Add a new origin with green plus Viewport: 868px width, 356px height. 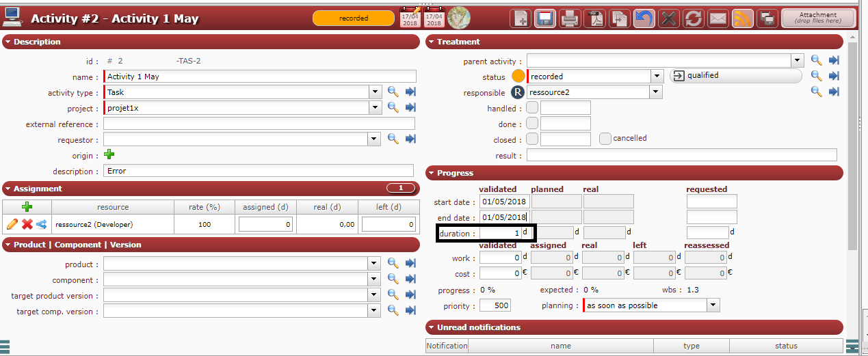109,155
